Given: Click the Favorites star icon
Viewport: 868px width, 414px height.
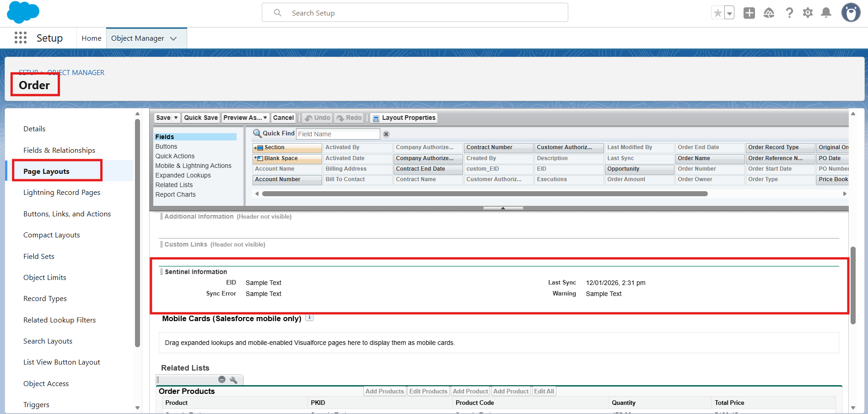Looking at the screenshot, I should tap(717, 13).
